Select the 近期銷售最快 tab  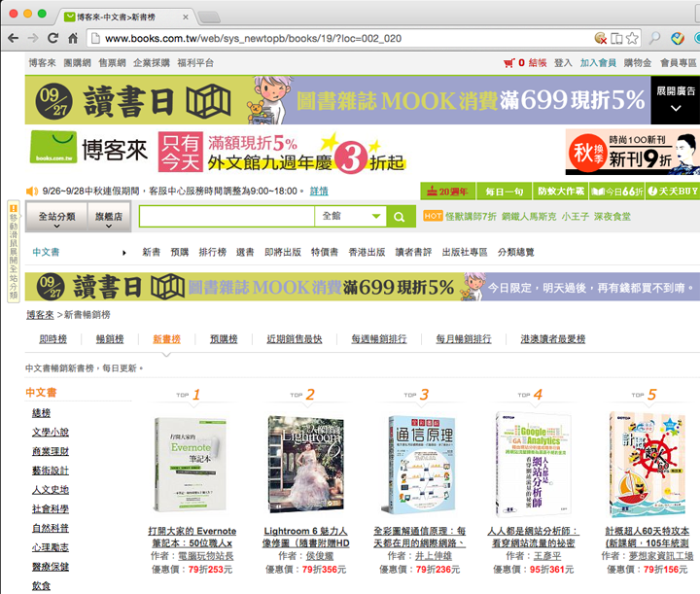(x=295, y=339)
